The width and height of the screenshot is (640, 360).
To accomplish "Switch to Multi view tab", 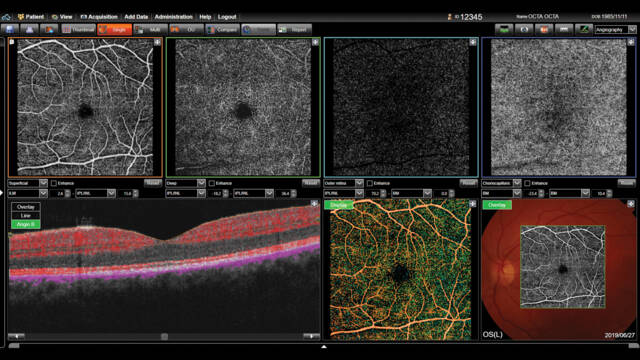I will pyautogui.click(x=151, y=29).
